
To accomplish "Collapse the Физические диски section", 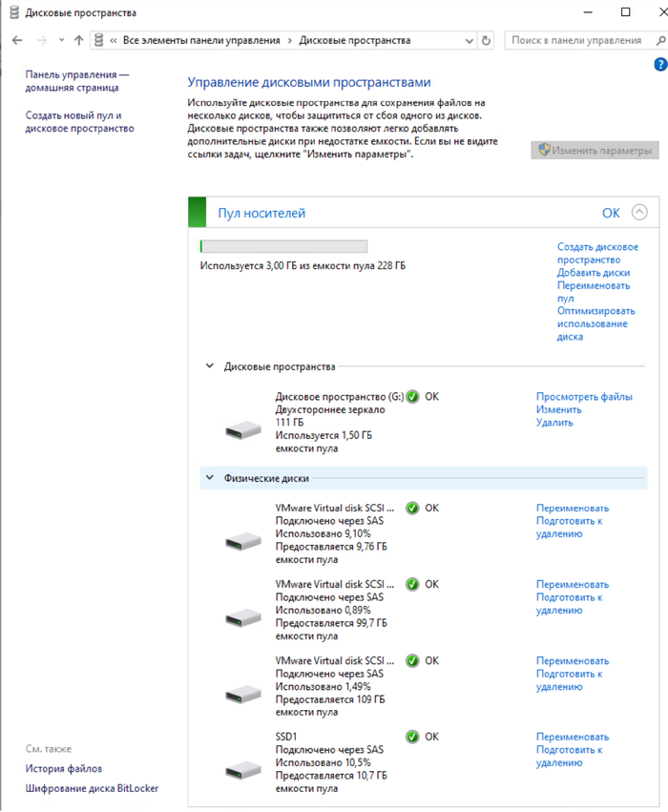I will tap(210, 478).
